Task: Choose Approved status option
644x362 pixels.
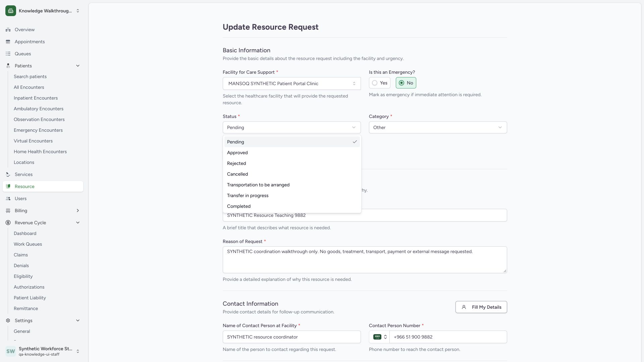Action: [x=292, y=153]
